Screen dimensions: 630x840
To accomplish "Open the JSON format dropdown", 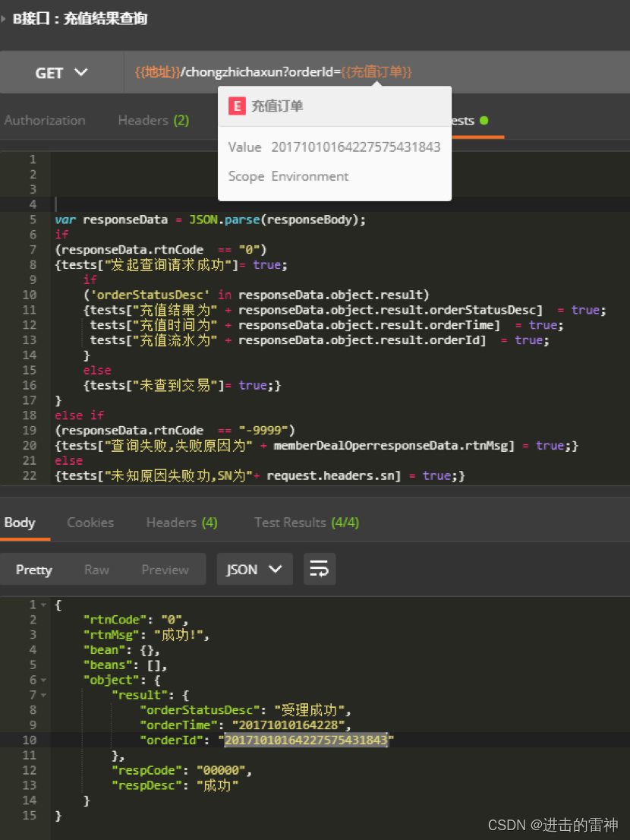I will click(255, 569).
